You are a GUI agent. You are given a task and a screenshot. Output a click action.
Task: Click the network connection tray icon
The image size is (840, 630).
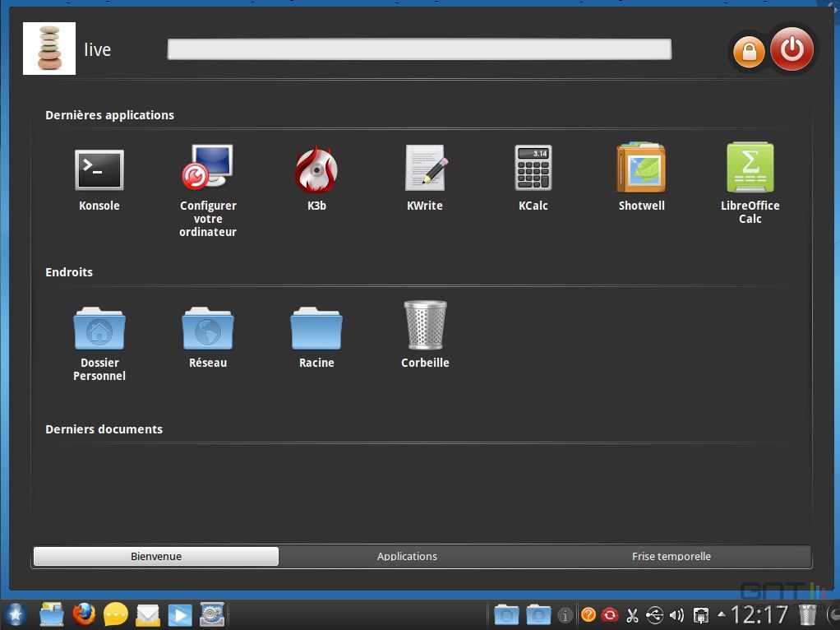pyautogui.click(x=701, y=615)
